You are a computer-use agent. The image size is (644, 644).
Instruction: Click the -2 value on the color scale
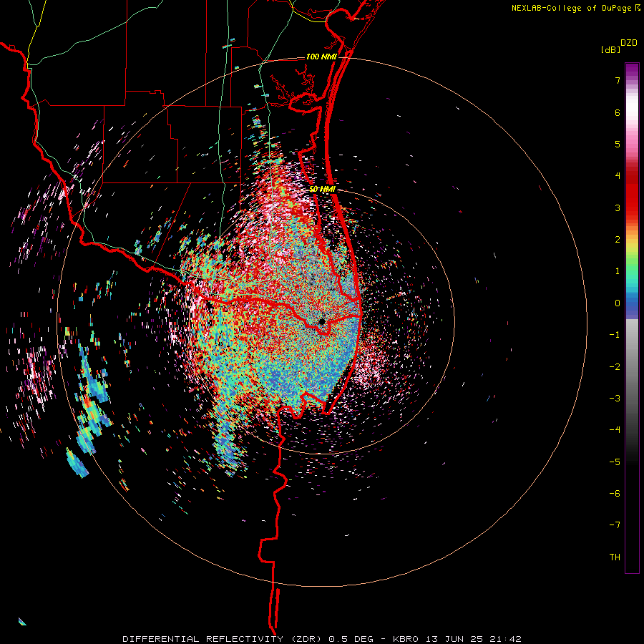pyautogui.click(x=615, y=367)
